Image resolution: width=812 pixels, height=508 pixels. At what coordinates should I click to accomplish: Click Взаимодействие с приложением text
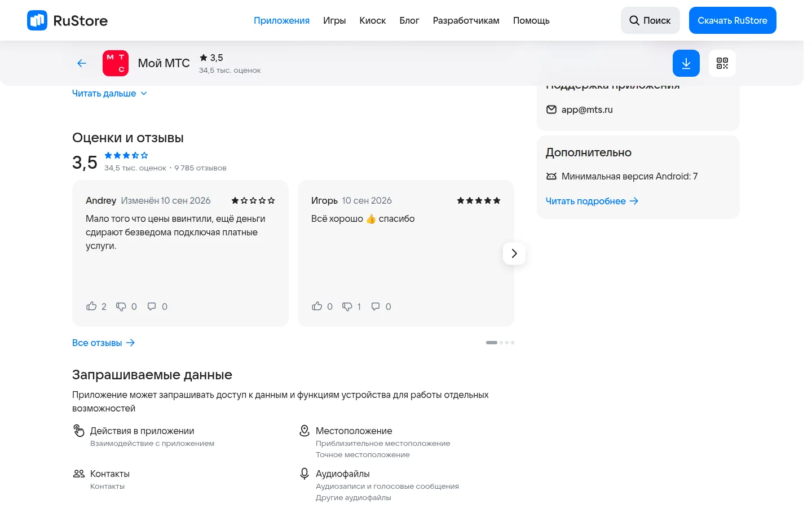click(x=152, y=443)
